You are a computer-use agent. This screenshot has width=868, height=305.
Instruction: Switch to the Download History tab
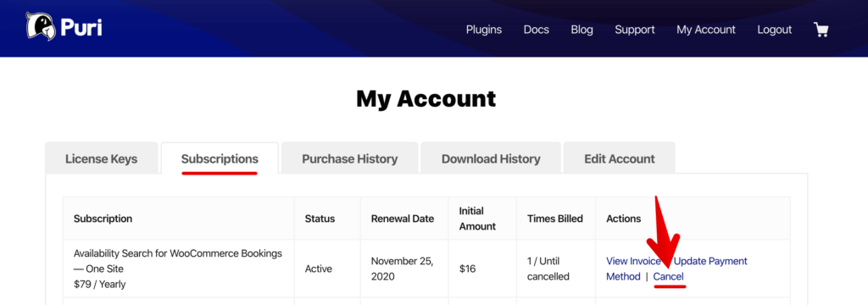(491, 159)
